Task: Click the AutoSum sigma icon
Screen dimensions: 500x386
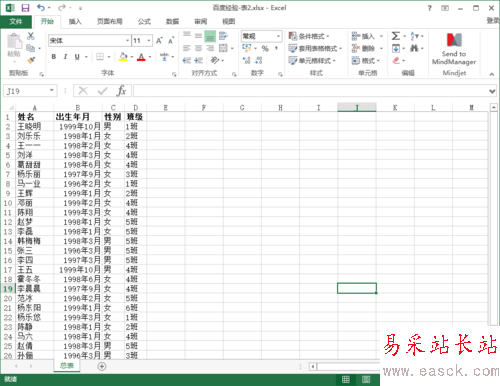Action: [396, 36]
